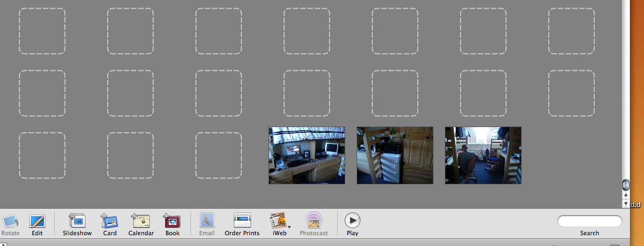Click the scrollbar thumb in photo viewer
The height and width of the screenshot is (246, 644).
click(x=626, y=184)
